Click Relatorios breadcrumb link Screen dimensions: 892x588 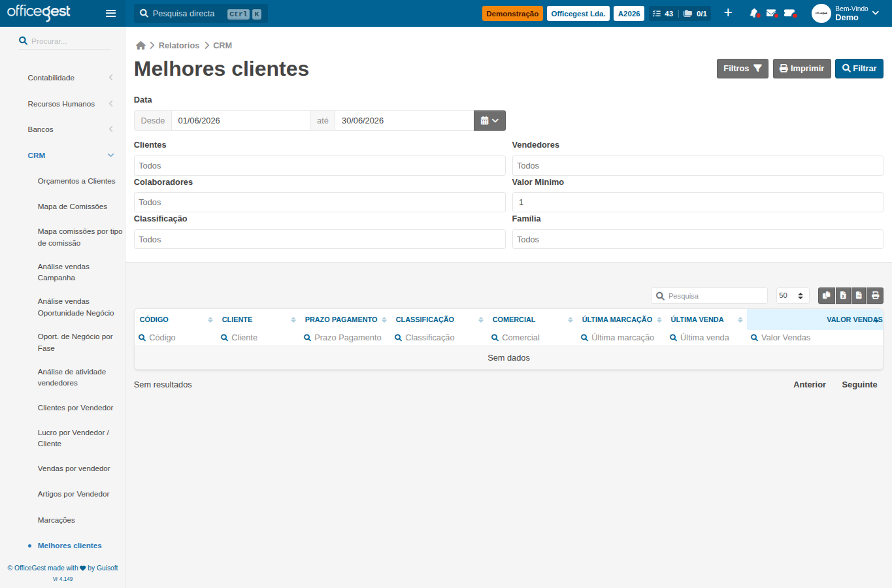tap(178, 45)
